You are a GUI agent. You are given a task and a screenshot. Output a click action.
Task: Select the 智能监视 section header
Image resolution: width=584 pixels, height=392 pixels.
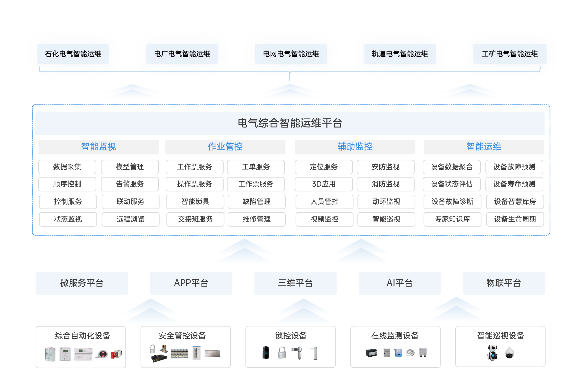pos(99,147)
